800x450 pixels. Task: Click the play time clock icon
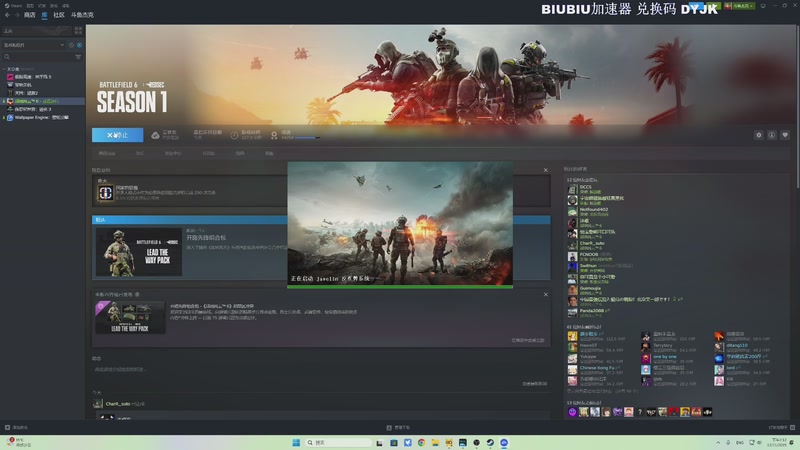234,135
